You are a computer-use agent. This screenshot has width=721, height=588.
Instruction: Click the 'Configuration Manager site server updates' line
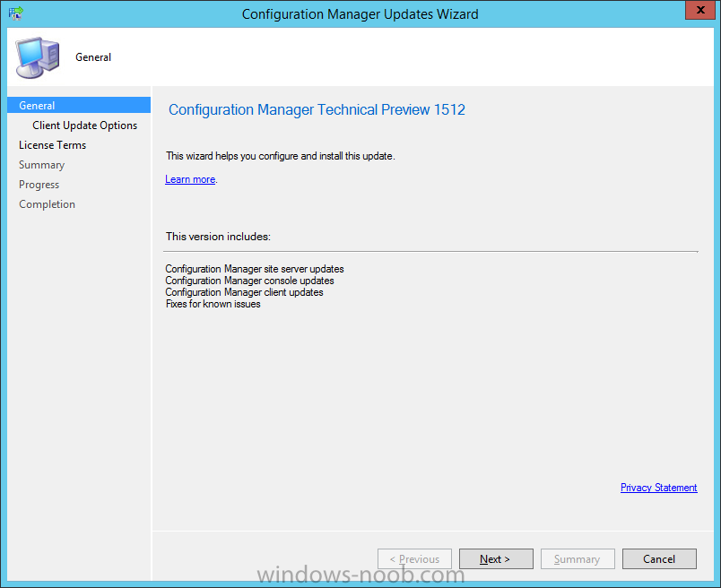[x=255, y=269]
